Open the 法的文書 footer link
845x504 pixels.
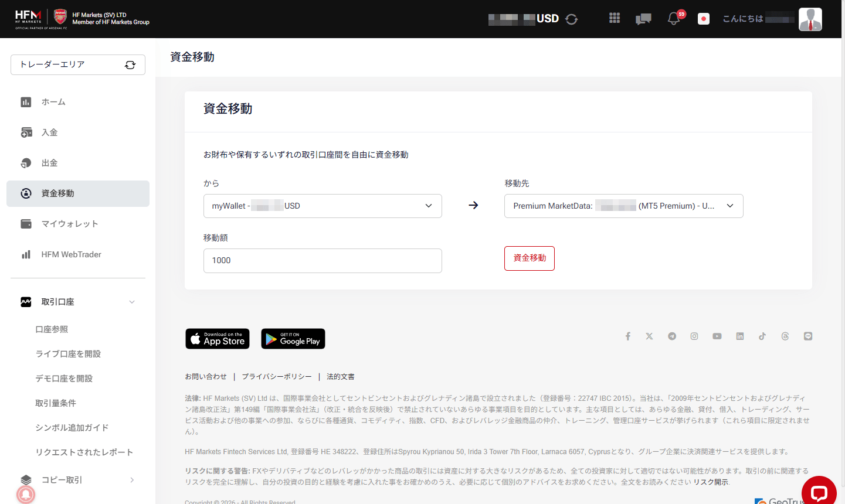(x=341, y=376)
